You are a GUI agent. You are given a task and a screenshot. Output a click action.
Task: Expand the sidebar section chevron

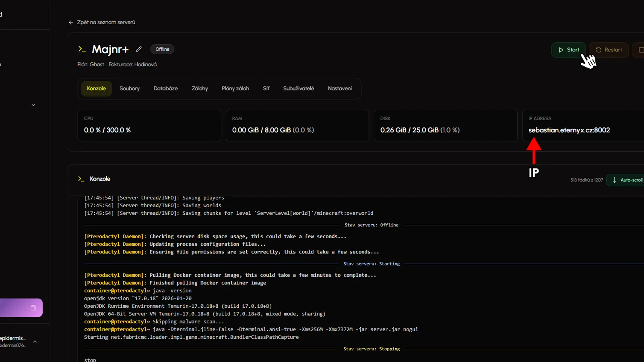(x=33, y=105)
